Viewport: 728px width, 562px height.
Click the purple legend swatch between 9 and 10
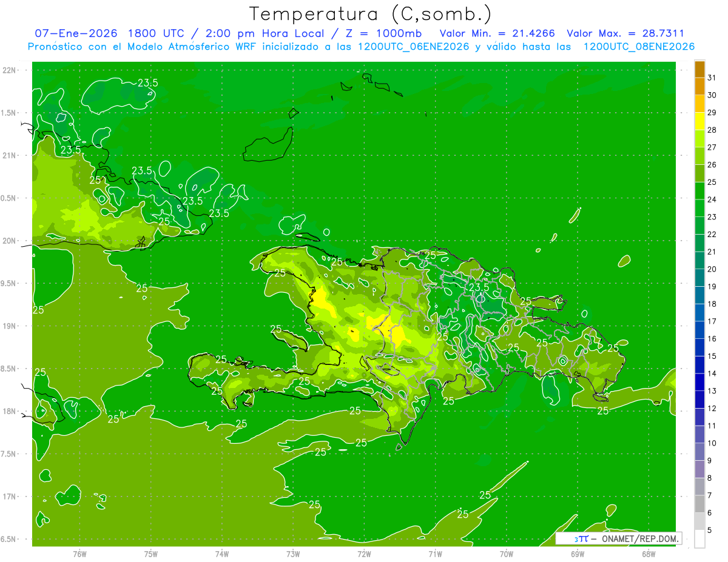(699, 452)
